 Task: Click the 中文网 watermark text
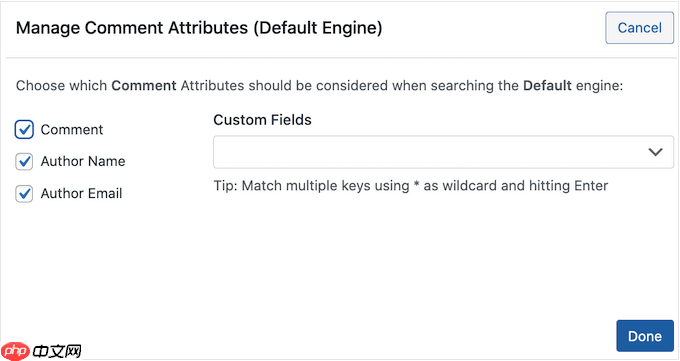pyautogui.click(x=57, y=351)
